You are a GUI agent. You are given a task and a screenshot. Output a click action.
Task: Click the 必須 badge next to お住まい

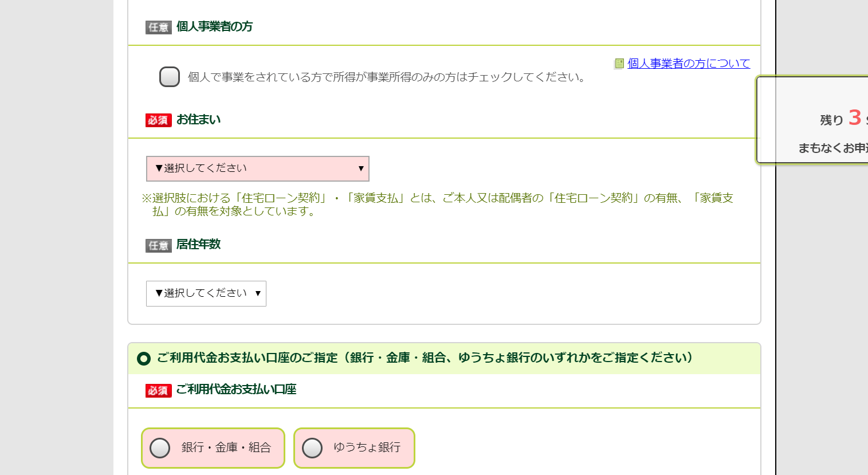pyautogui.click(x=159, y=120)
